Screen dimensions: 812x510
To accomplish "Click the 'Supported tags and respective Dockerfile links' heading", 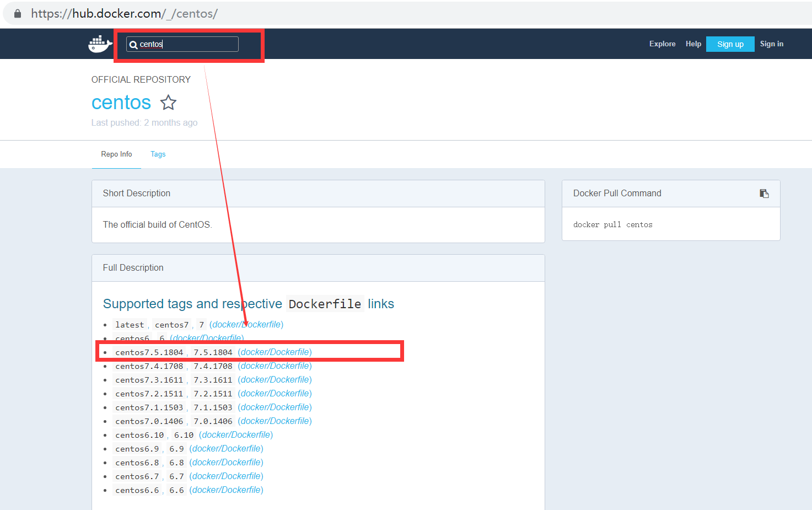I will (x=249, y=304).
